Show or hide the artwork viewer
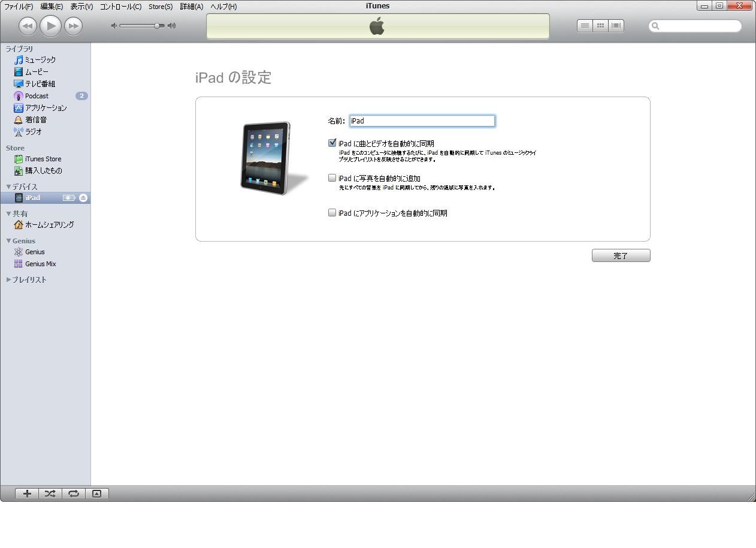The image size is (756, 548). 97,493
